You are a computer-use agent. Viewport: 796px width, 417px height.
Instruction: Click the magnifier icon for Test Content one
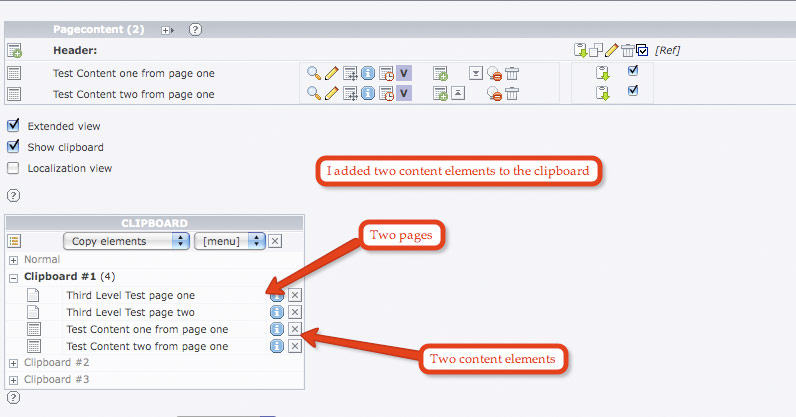coord(313,73)
